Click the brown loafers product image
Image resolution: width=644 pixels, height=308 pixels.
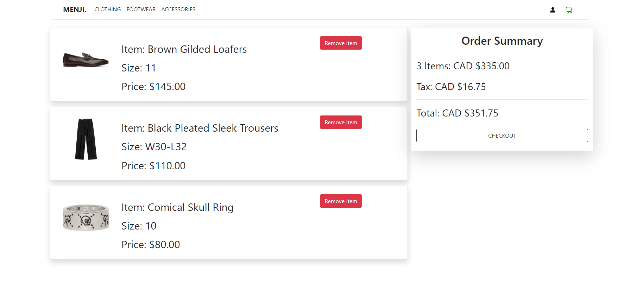[x=86, y=59]
